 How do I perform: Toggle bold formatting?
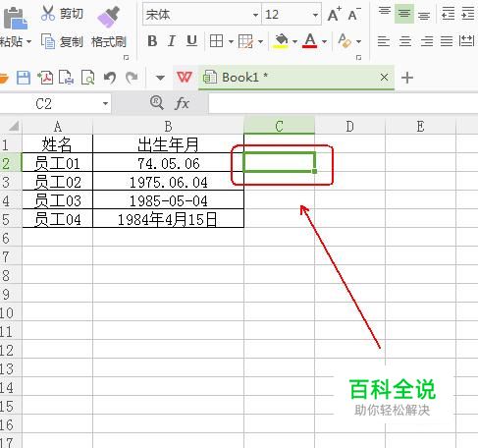(152, 41)
